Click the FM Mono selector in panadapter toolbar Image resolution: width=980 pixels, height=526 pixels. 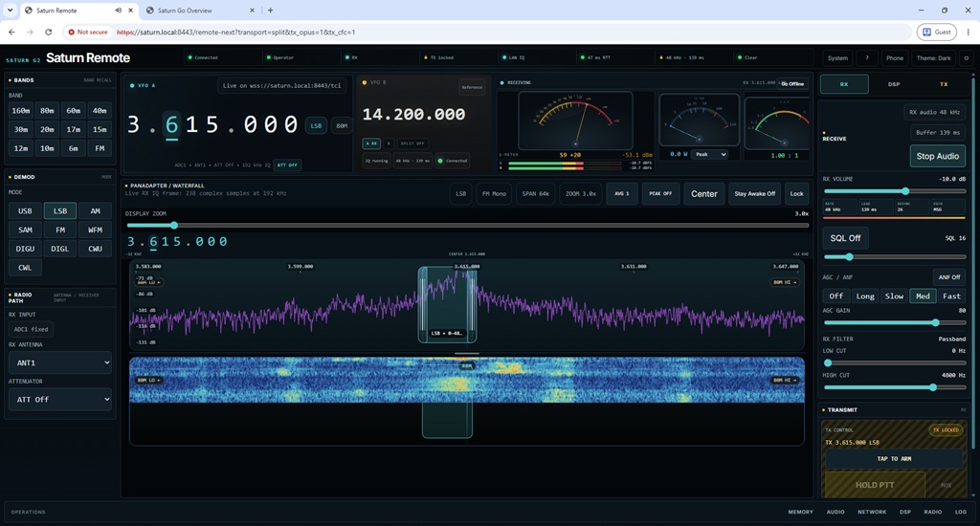[494, 193]
